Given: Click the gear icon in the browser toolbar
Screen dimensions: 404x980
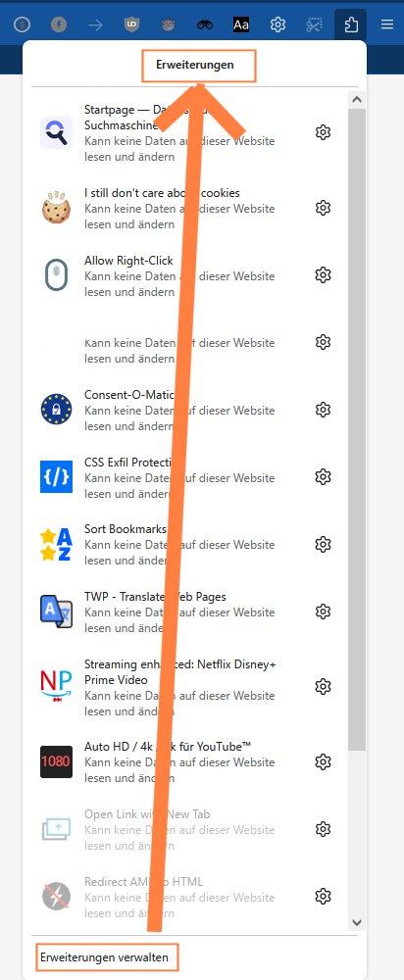Looking at the screenshot, I should point(278,25).
